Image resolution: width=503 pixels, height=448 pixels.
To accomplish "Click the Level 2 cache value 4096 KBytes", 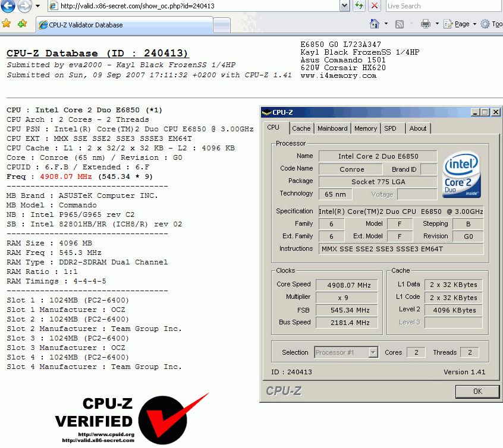I will pos(454,310).
